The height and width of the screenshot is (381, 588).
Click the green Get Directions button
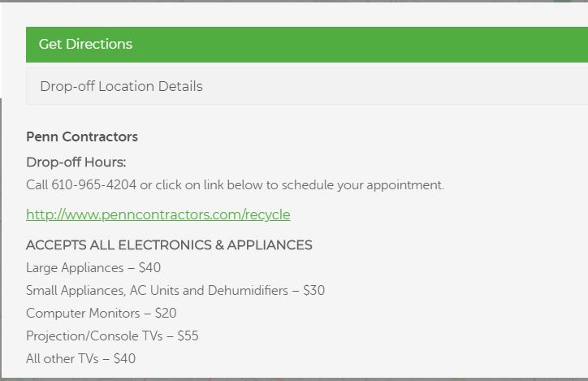(307, 44)
